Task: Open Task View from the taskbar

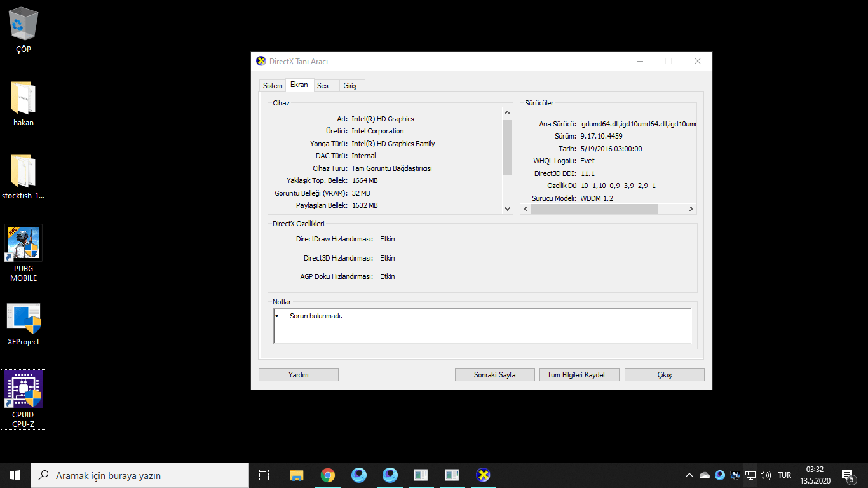Action: click(264, 475)
